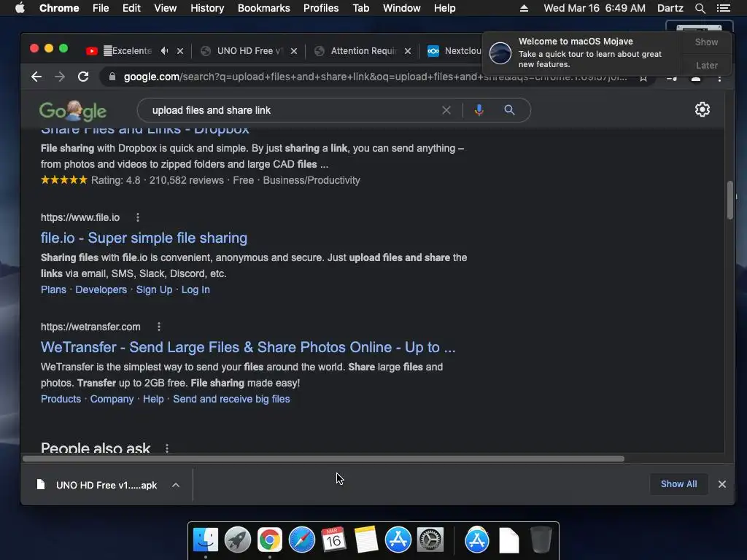
Task: Mute the YouTube tab audio icon
Action: pos(164,50)
